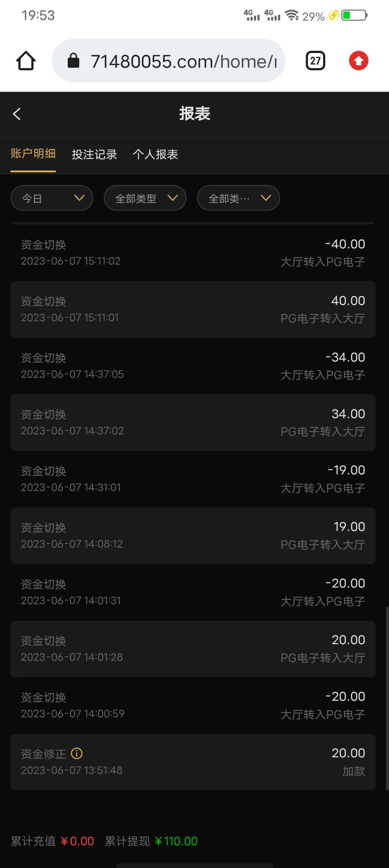Tap the info icon next to 资金修正
The image size is (389, 868).
click(x=77, y=753)
